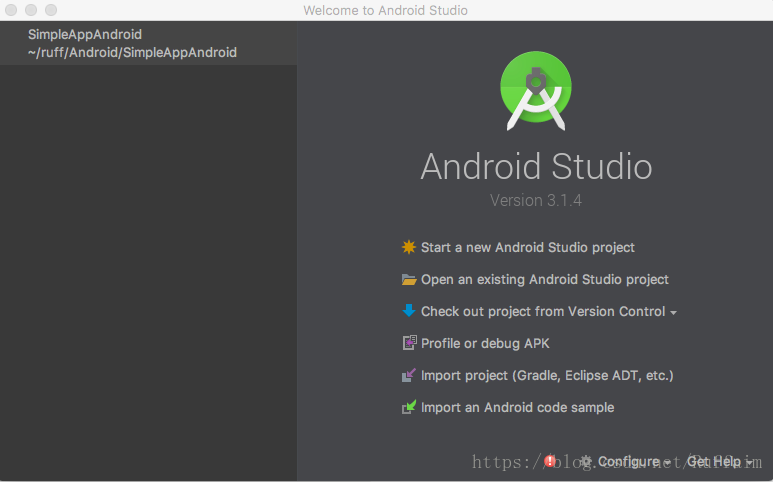The image size is (773, 482).
Task: Import project from Gradle or Eclipse ADT
Action: (x=547, y=376)
